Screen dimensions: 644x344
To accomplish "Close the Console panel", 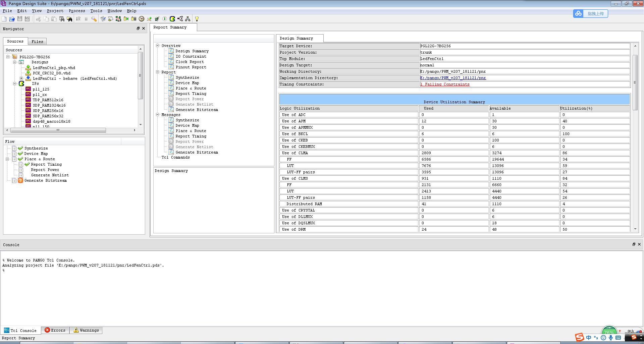I will [639, 244].
